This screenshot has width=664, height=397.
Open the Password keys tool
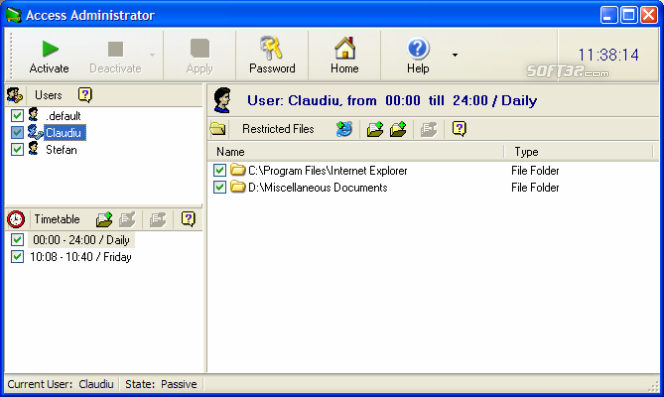click(x=272, y=56)
